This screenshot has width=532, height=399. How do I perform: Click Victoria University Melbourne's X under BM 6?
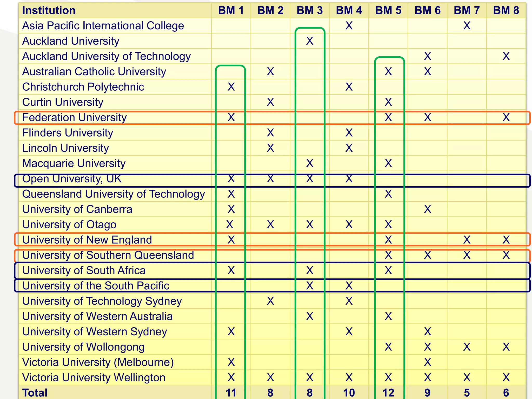click(428, 362)
